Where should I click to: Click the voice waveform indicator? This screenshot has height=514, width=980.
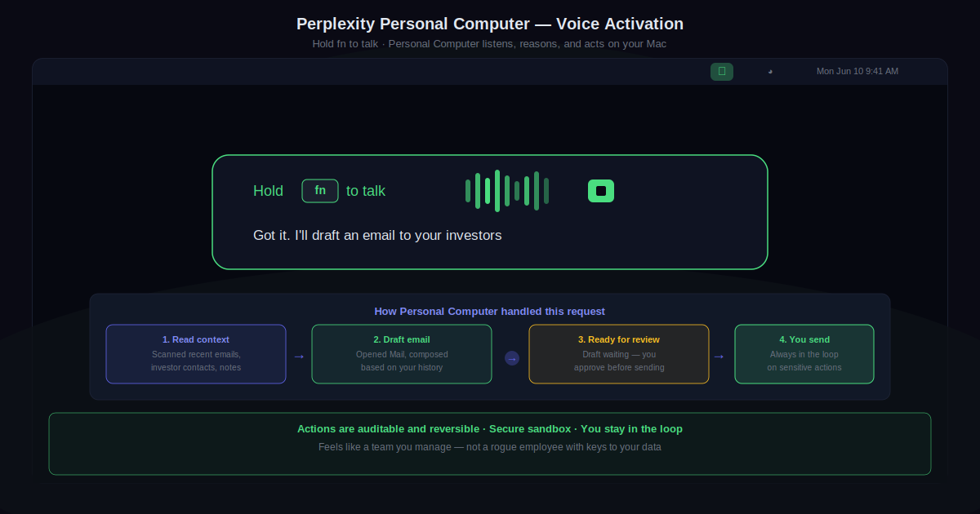pyautogui.click(x=506, y=191)
